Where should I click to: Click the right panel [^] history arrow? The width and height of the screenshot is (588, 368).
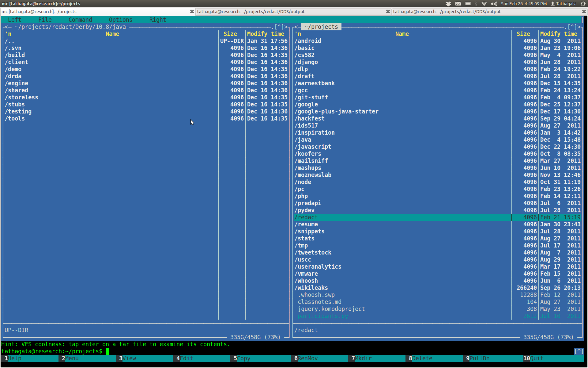(572, 27)
